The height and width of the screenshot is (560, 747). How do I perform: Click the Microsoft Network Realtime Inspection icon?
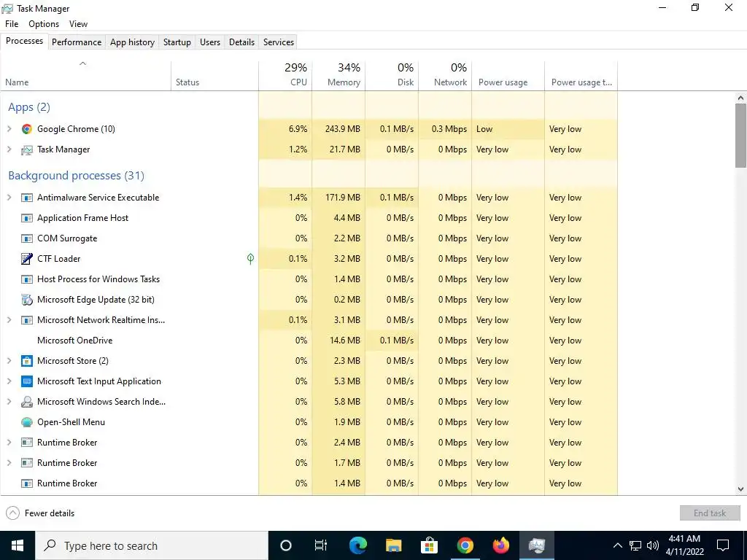[27, 321]
